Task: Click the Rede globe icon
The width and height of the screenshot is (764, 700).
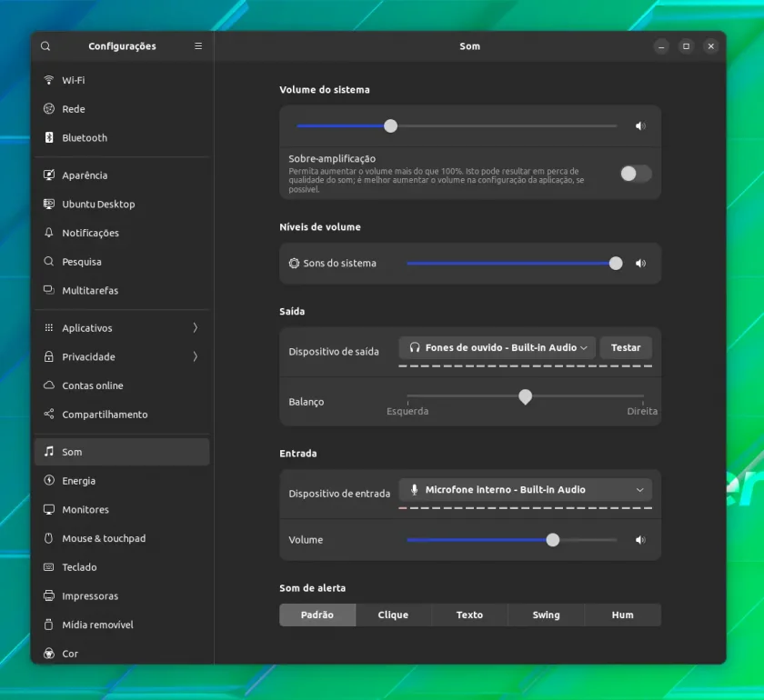Action: 49,108
